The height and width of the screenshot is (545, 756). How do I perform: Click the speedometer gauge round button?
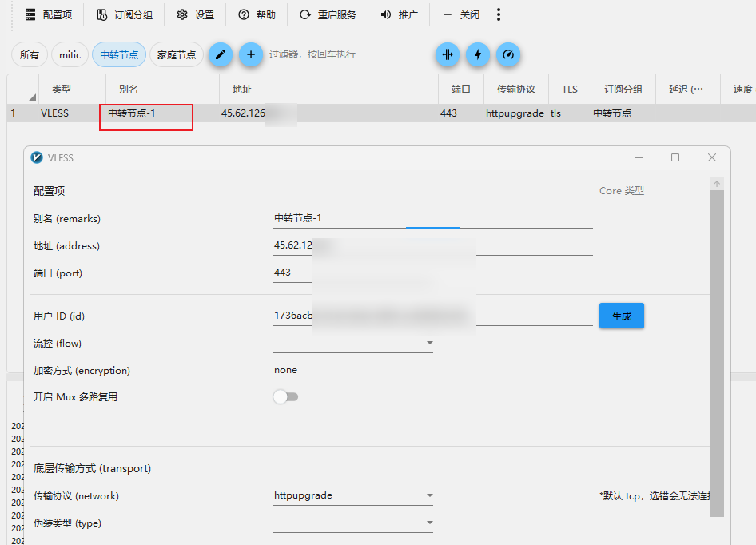508,54
